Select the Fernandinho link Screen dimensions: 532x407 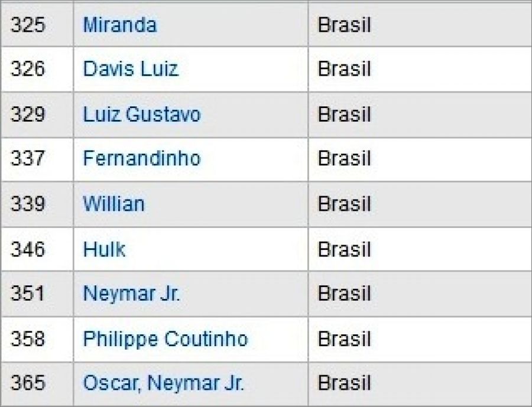(x=142, y=158)
